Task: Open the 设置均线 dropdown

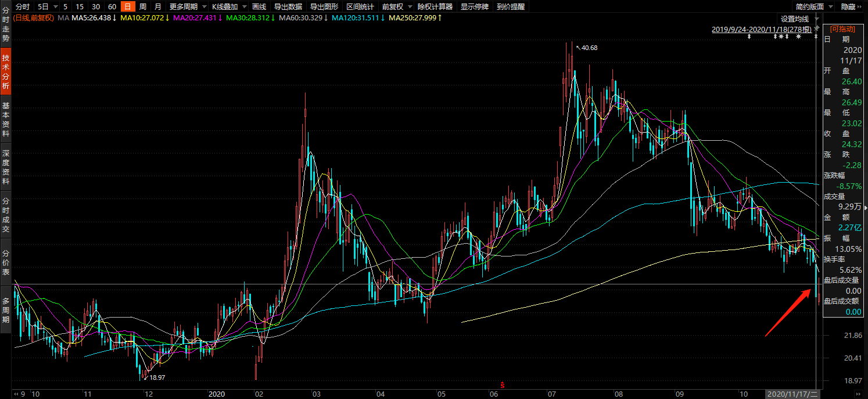Action: click(x=798, y=19)
